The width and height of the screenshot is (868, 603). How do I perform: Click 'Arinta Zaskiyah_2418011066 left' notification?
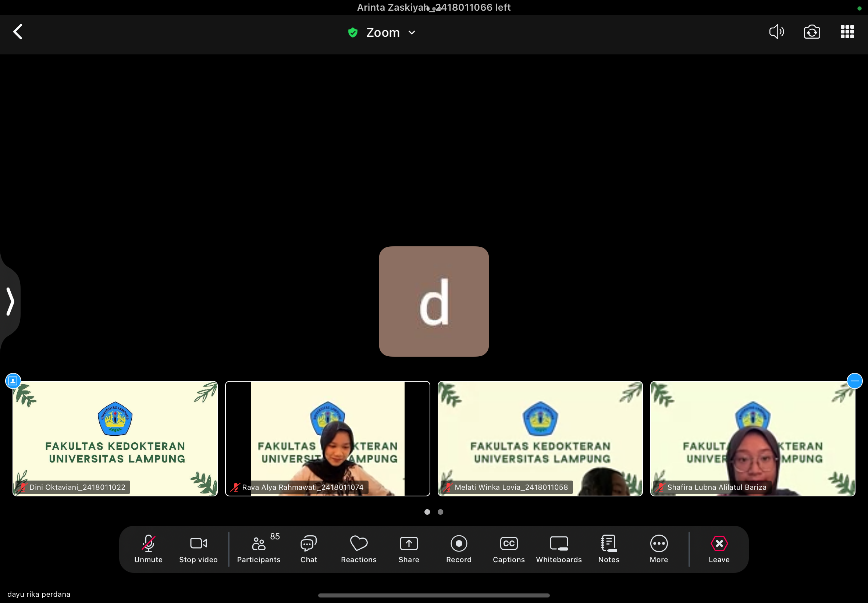coord(434,7)
